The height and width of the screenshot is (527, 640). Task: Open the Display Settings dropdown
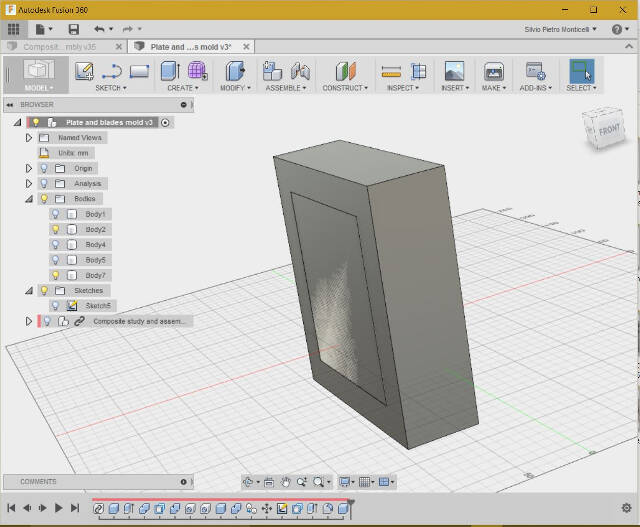(347, 482)
